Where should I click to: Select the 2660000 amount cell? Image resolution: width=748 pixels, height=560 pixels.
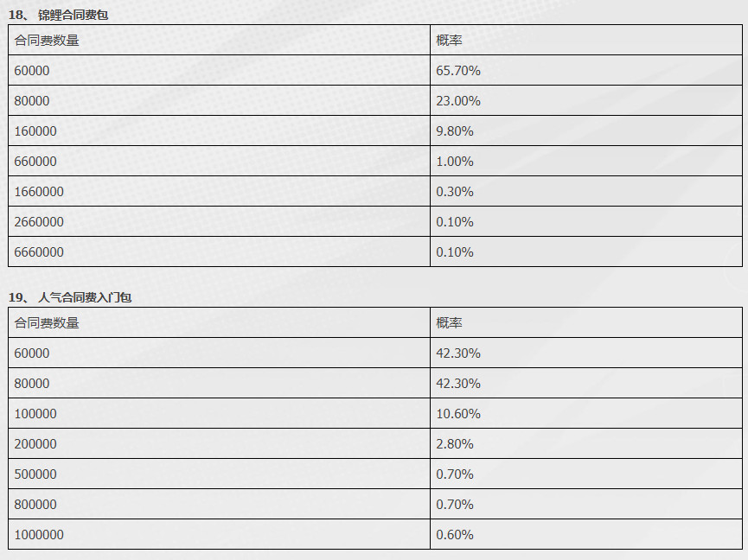pyautogui.click(x=219, y=221)
